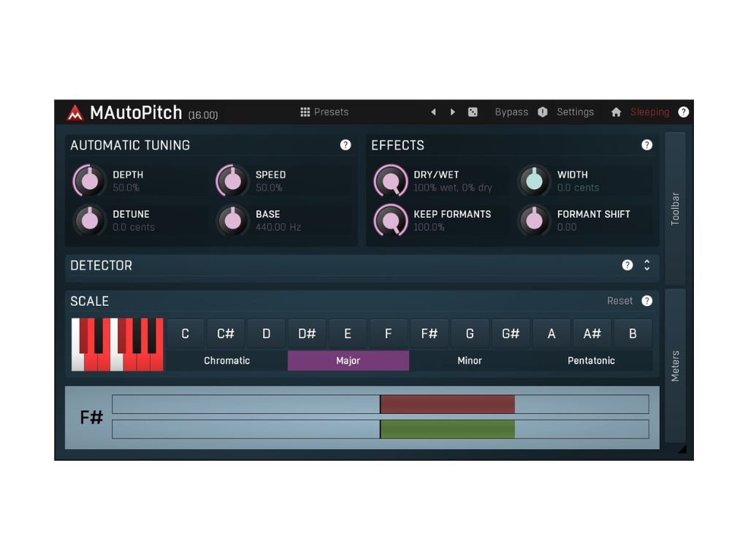Click the Width value 0.0 cents

[579, 188]
